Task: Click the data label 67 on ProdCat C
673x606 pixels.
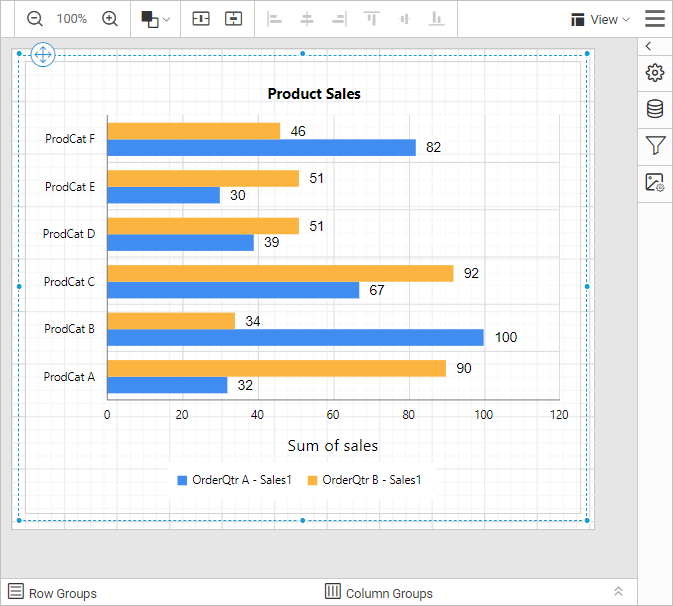Action: click(377, 290)
